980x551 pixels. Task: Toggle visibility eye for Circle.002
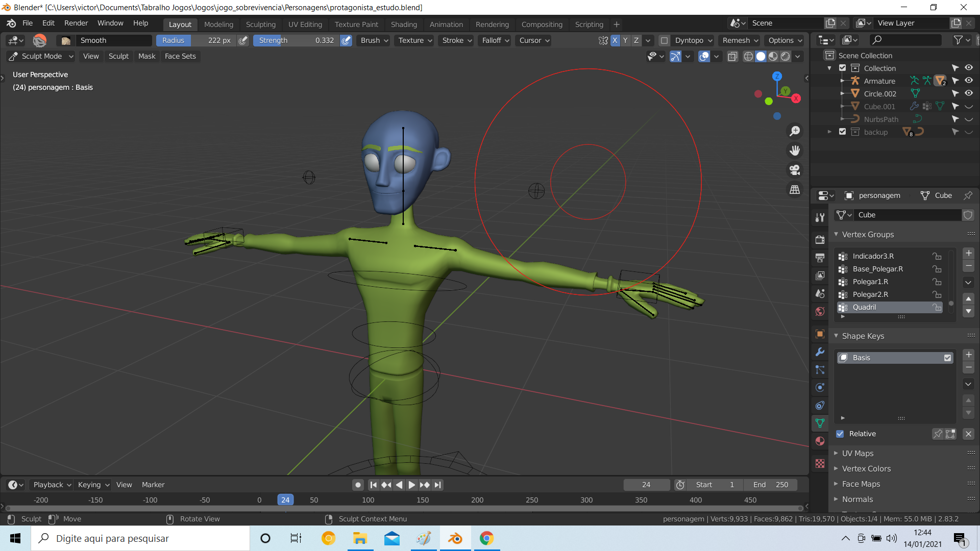pyautogui.click(x=968, y=93)
